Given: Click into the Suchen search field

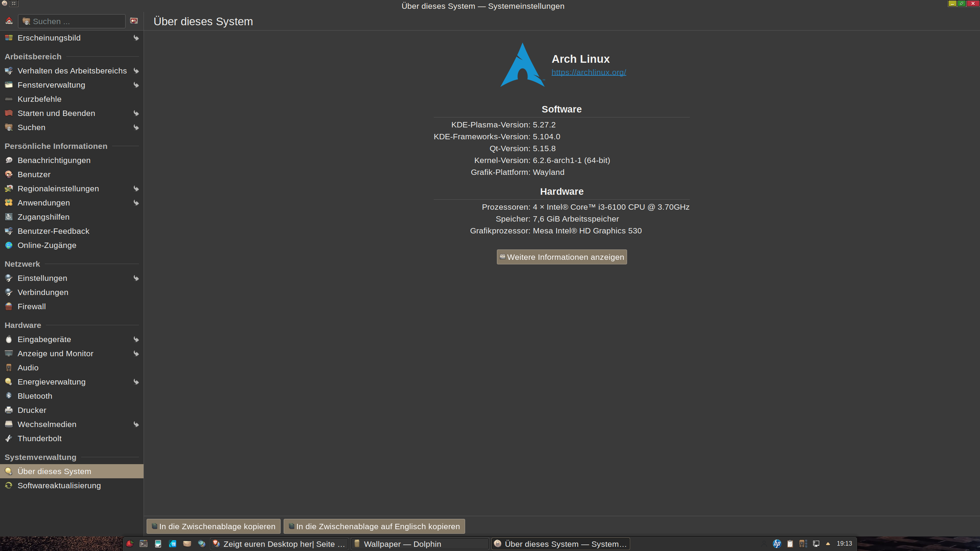Looking at the screenshot, I should point(77,21).
